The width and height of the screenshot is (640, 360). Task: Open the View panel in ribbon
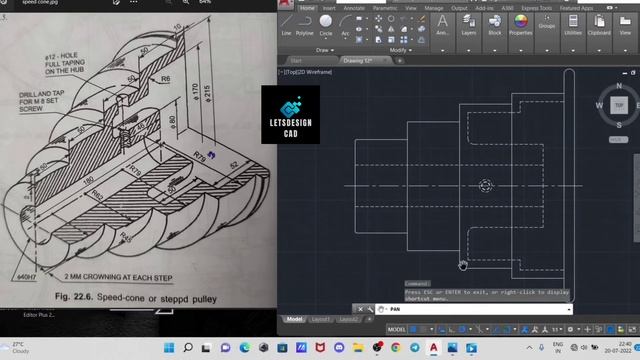tap(625, 24)
